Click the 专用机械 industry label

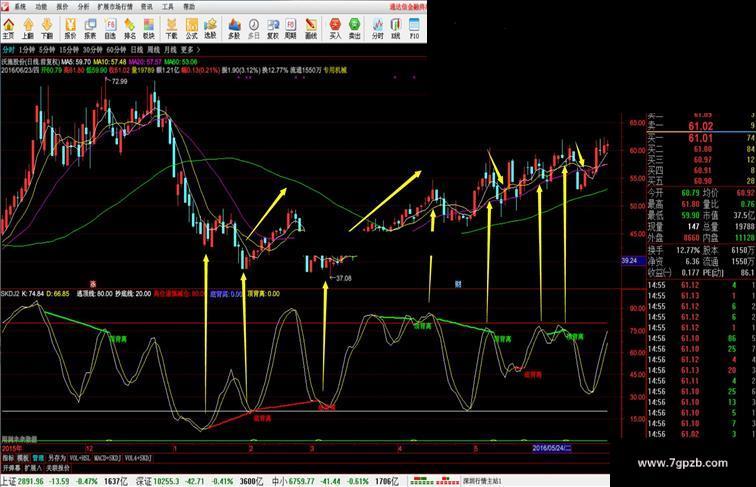click(335, 70)
